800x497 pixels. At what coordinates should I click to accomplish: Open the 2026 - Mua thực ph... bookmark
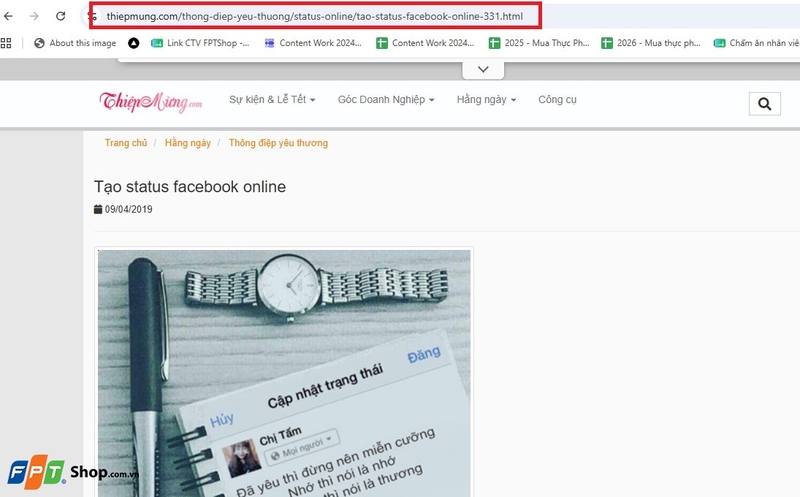pyautogui.click(x=651, y=43)
